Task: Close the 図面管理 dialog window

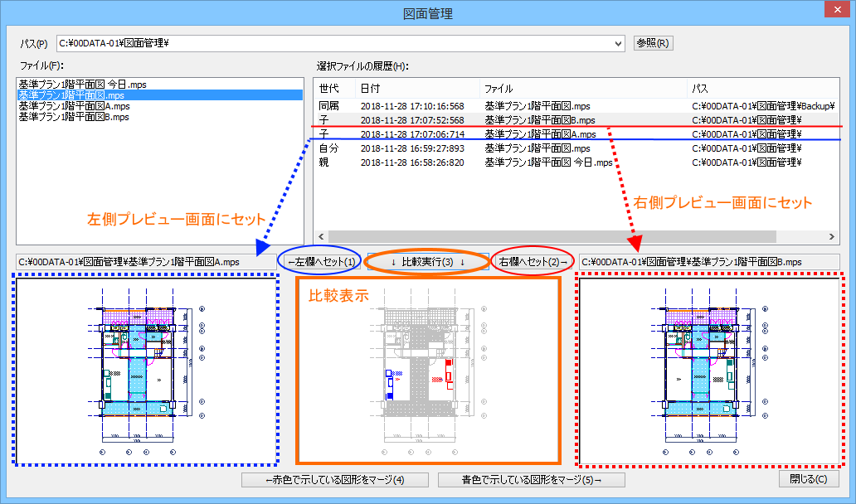Action: point(839,9)
